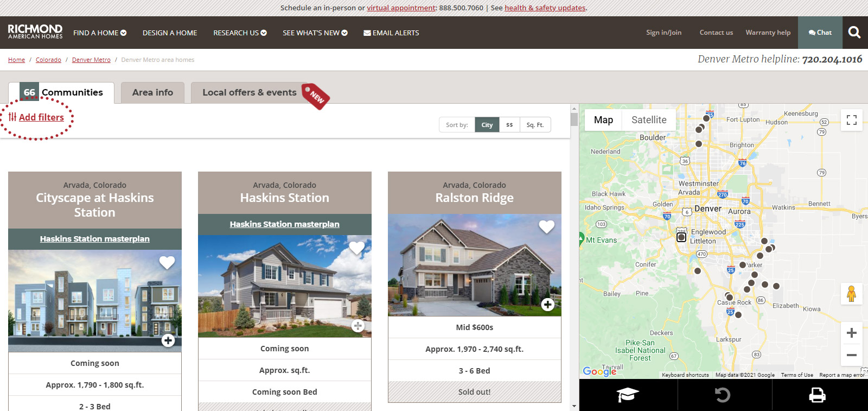Click Report a map error link
Screen dimensions: 868x411
coord(842,375)
